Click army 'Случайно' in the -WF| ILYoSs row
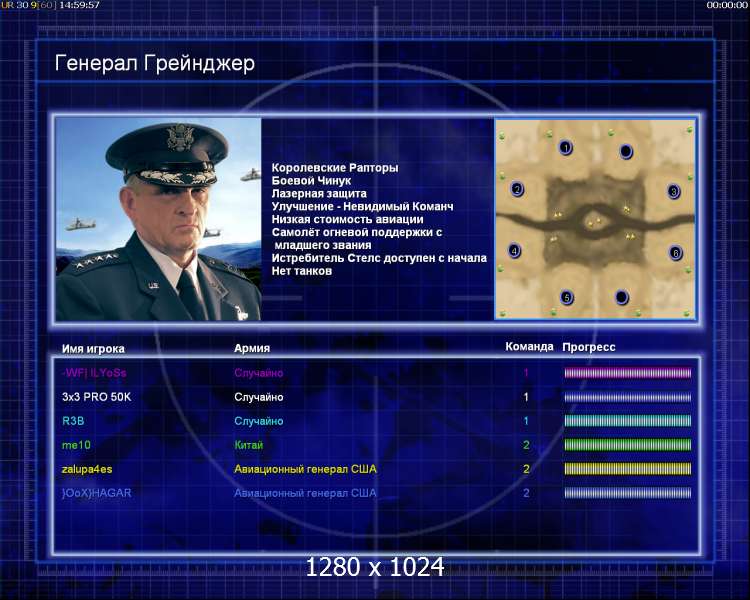The height and width of the screenshot is (600, 750). point(259,373)
